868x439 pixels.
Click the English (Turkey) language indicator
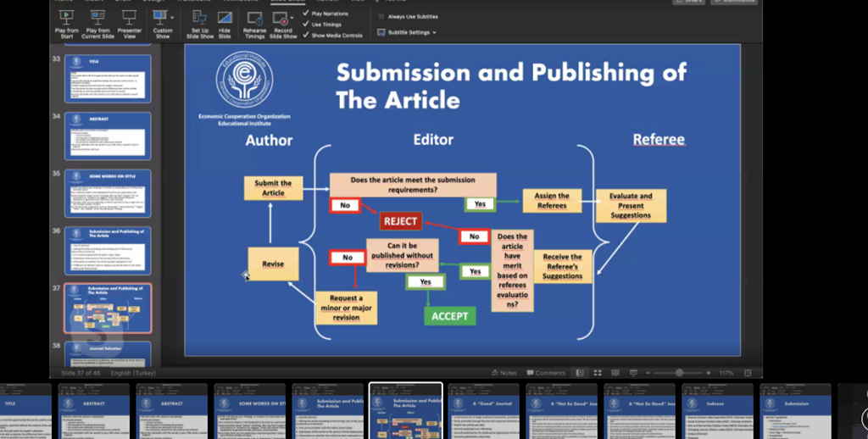[x=133, y=373]
